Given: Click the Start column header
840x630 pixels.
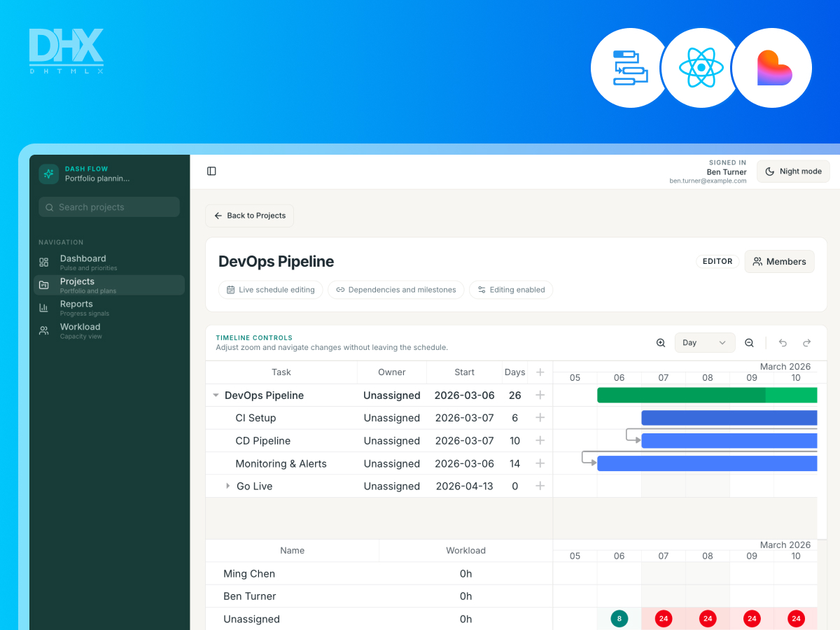Looking at the screenshot, I should 464,372.
